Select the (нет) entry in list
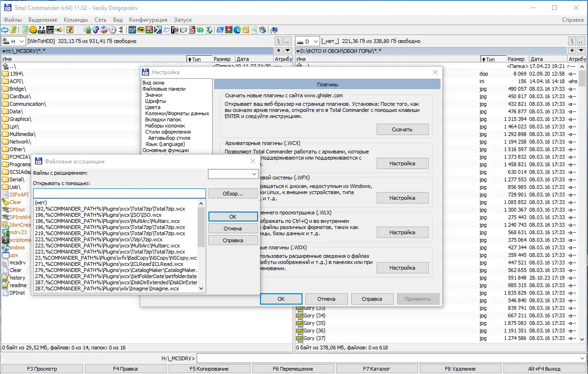 [x=115, y=203]
